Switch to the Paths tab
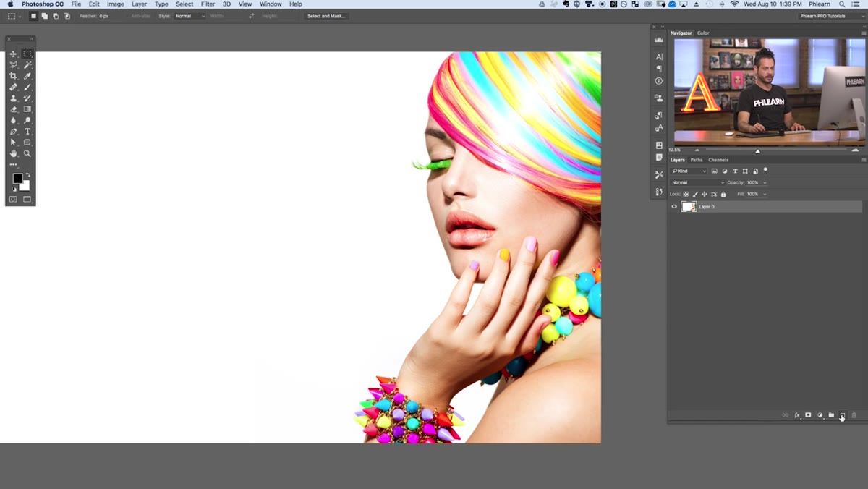The height and width of the screenshot is (489, 868). coord(697,160)
